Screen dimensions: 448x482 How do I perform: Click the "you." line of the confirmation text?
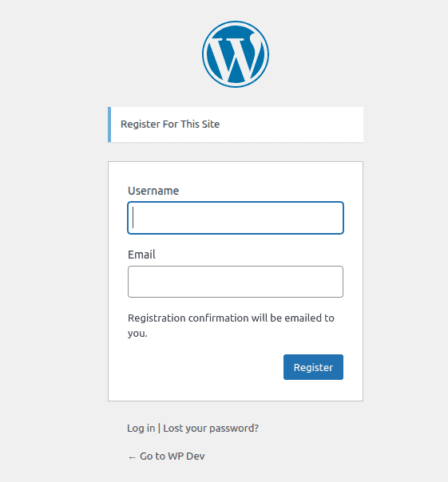click(137, 334)
